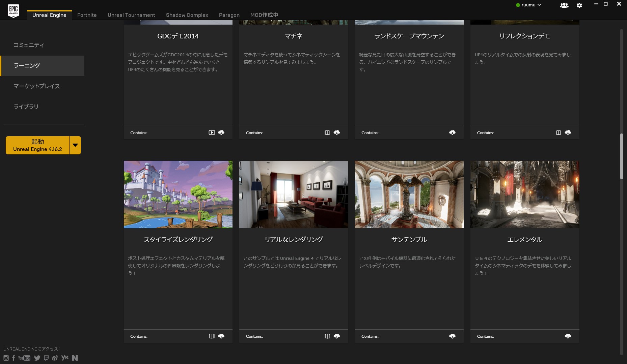The image size is (627, 364).
Task: Restore down the launcher window
Action: (606, 4)
